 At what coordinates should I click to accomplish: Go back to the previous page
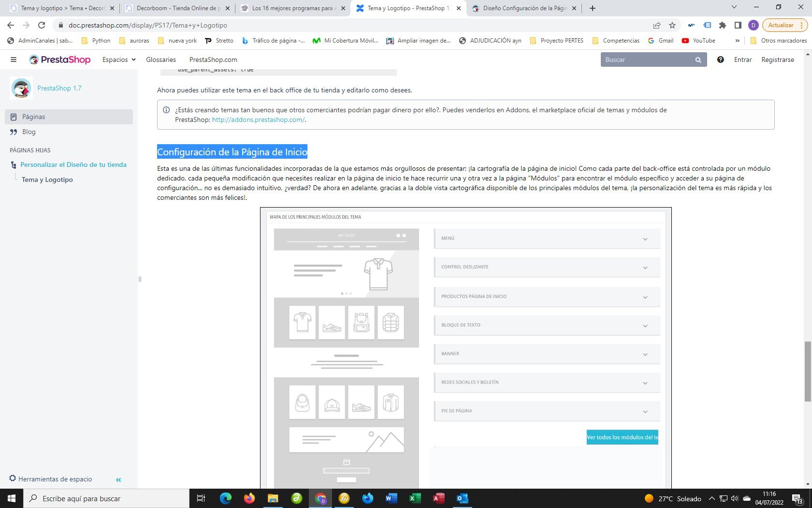[11, 25]
